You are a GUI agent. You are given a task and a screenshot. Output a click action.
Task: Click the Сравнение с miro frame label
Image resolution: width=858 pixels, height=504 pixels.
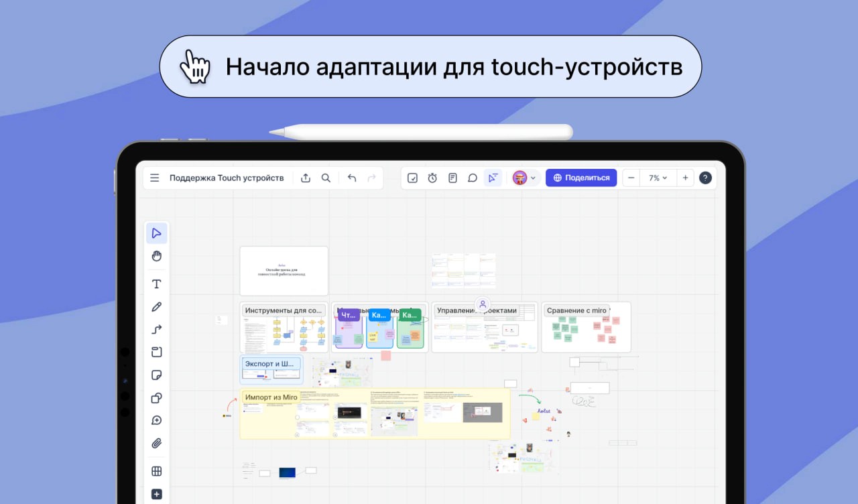tap(576, 310)
